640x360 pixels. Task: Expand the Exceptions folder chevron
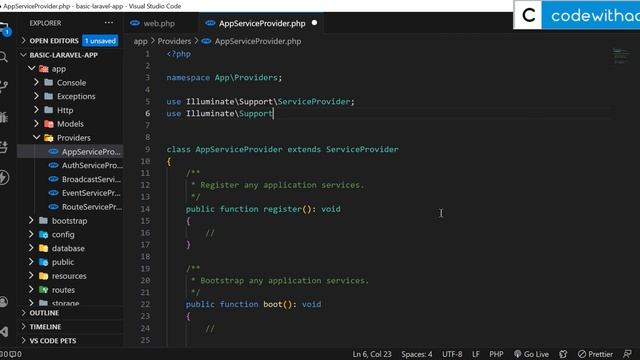point(36,96)
